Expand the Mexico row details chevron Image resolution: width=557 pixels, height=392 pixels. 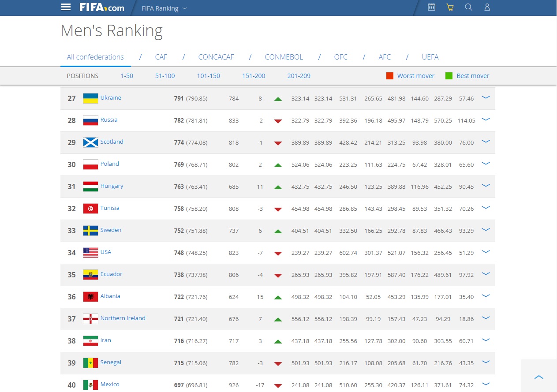[x=486, y=384]
